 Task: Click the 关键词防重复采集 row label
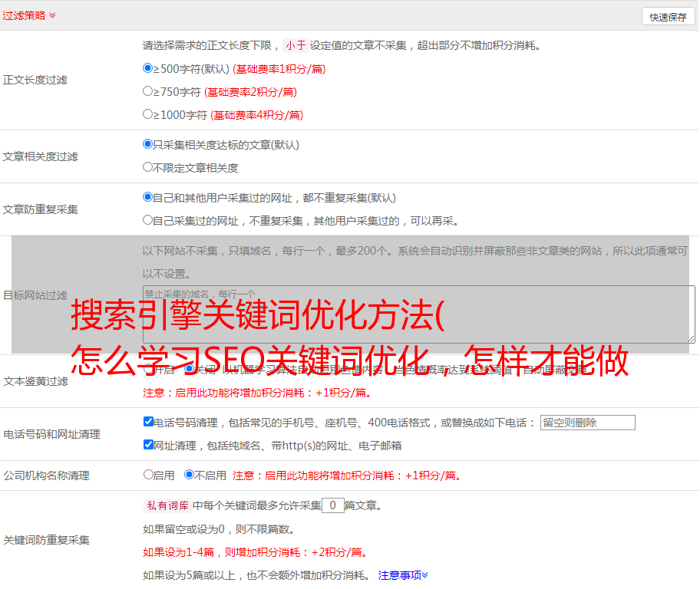(46, 540)
